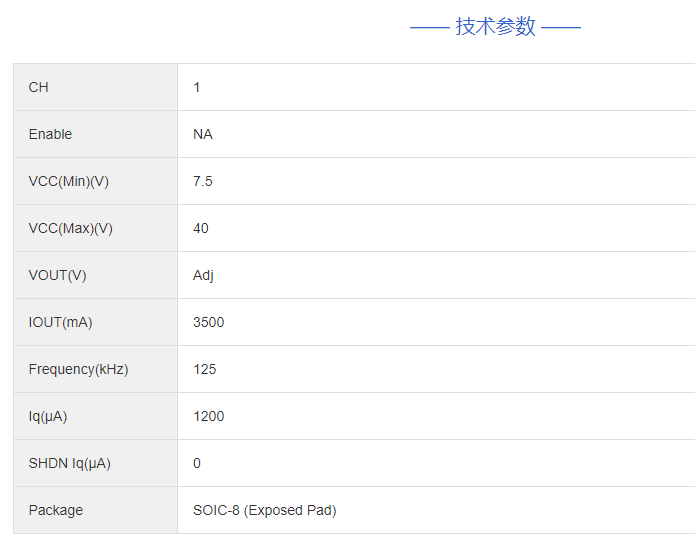
Task: Select the Package label cell
Action: click(56, 511)
